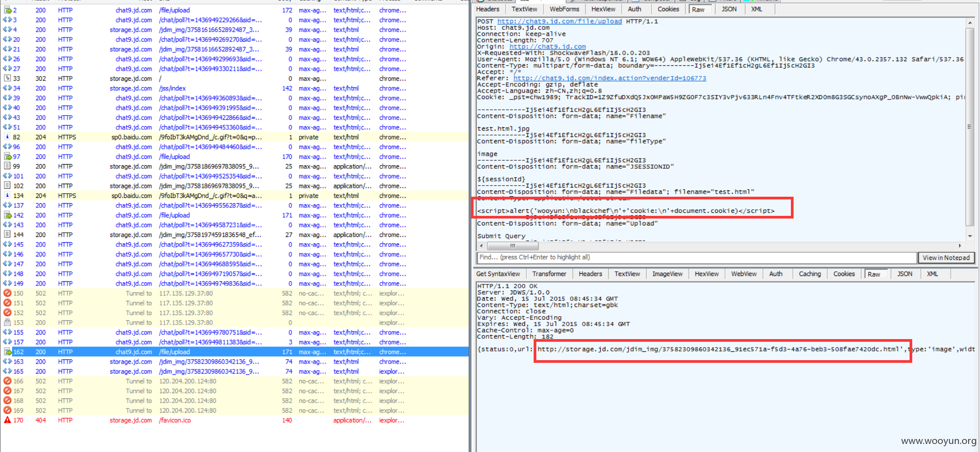Click request pane scroll right arrow
This screenshot has height=452, width=980.
(x=960, y=246)
